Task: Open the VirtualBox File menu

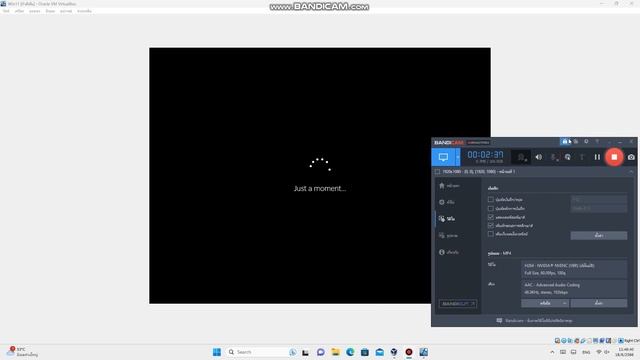Action: point(6,11)
